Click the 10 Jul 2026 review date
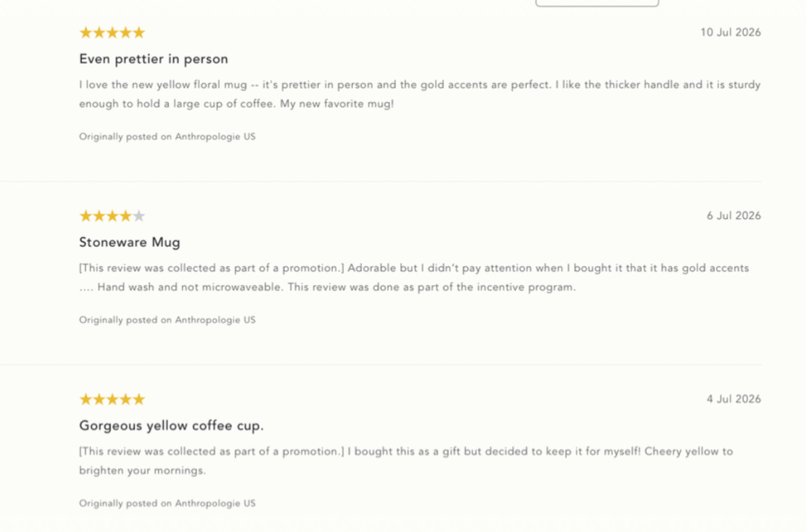The height and width of the screenshot is (532, 806). (730, 32)
